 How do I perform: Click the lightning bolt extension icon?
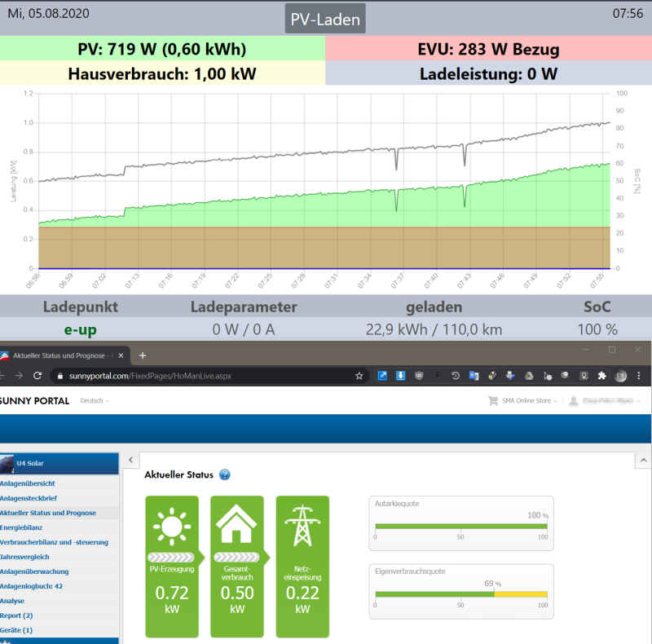pos(437,376)
